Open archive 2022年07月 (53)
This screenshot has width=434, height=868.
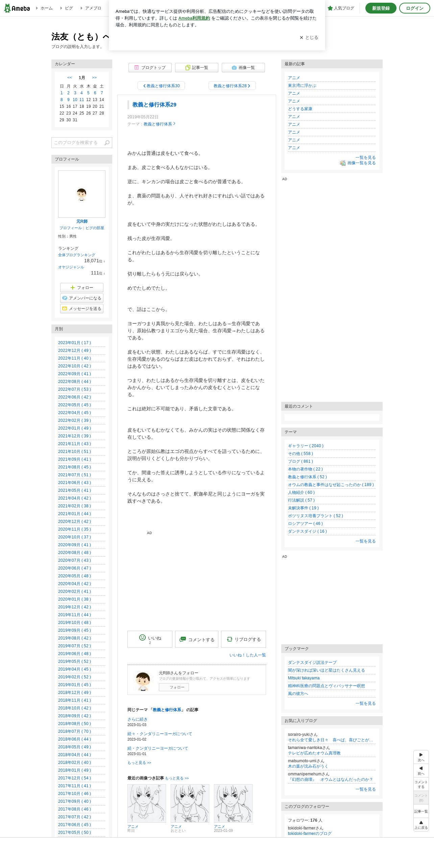(74, 389)
